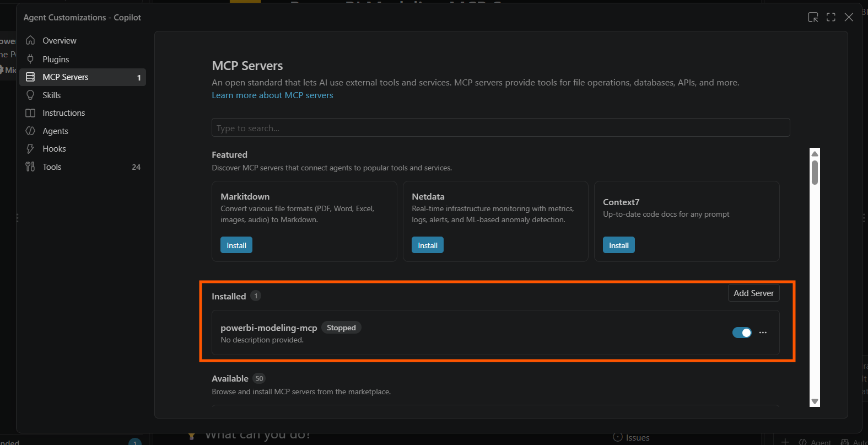
Task: Install the Netdata server
Action: [428, 245]
